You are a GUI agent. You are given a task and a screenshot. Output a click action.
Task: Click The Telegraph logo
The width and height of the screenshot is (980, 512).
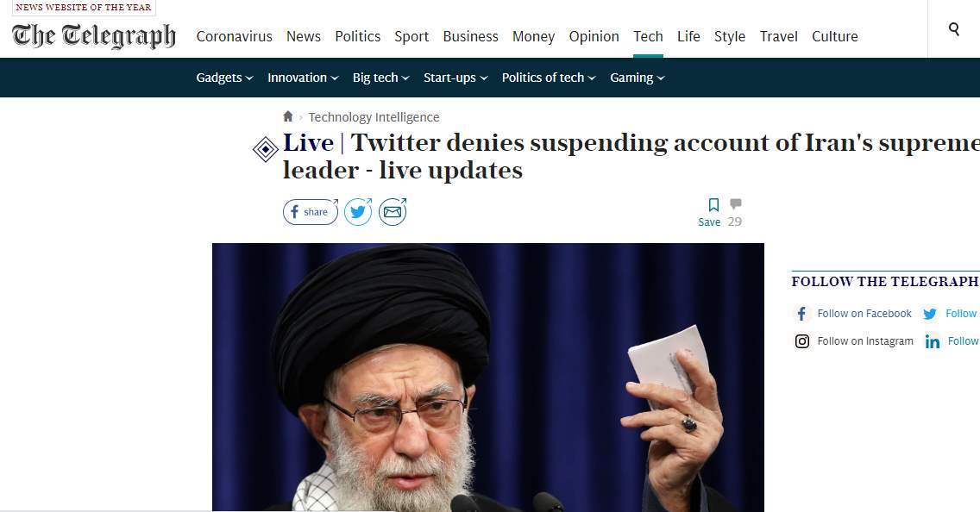[94, 36]
